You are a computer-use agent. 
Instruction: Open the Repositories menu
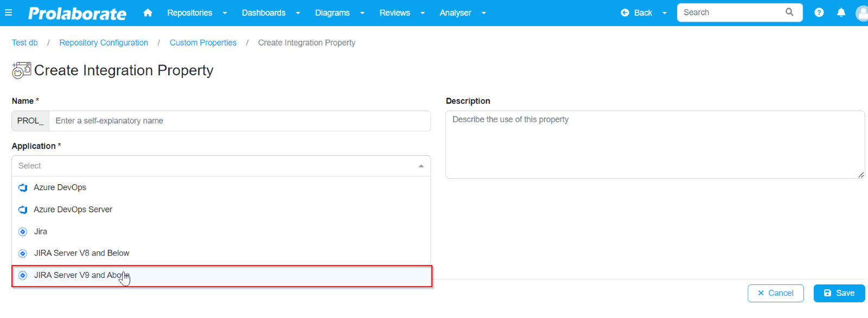click(x=189, y=12)
